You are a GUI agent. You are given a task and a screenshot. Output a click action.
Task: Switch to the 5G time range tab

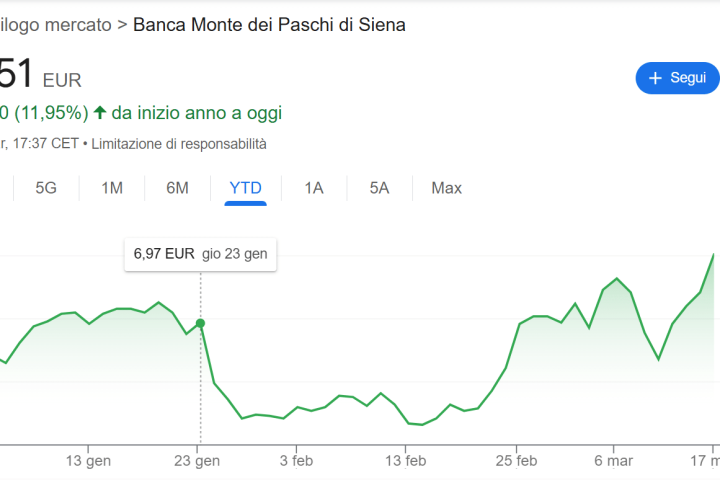click(x=46, y=187)
